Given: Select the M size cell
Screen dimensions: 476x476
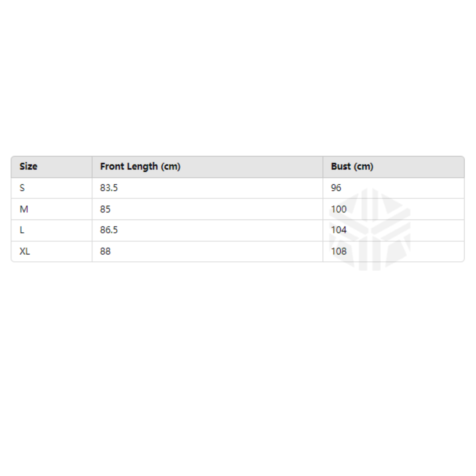Looking at the screenshot, I should point(24,209).
